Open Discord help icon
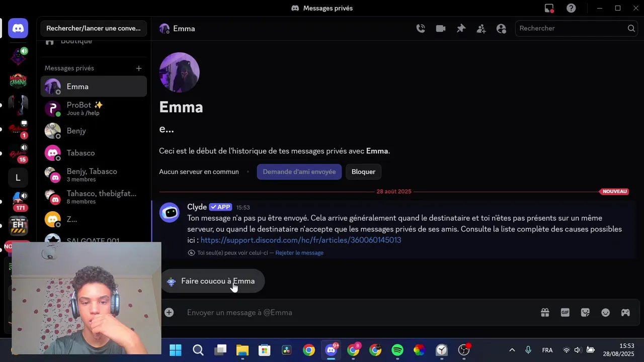The height and width of the screenshot is (362, 644). click(571, 8)
